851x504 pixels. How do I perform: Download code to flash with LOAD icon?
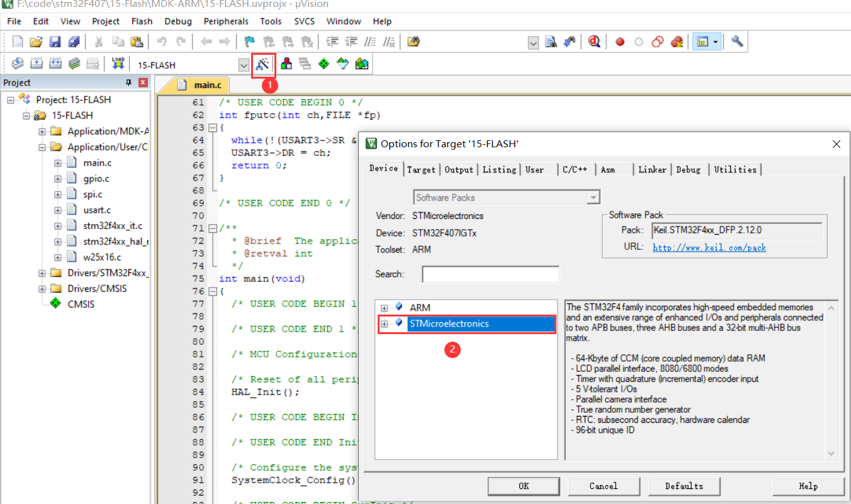click(118, 64)
